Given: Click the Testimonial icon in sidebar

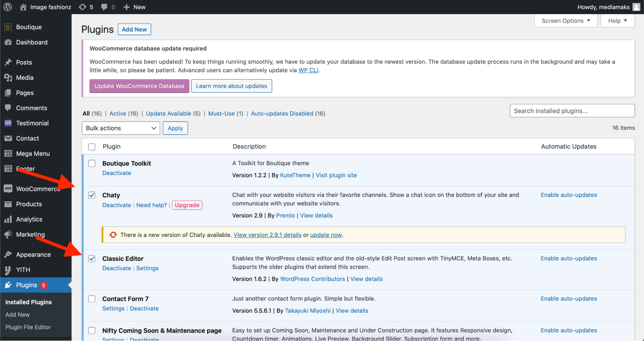Looking at the screenshot, I should [x=8, y=123].
